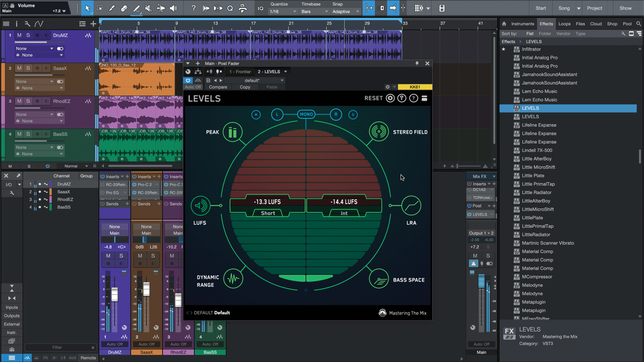Screen dimensions: 644x362
Task: Activate the Mute tool in the toolbar
Action: (148, 8)
